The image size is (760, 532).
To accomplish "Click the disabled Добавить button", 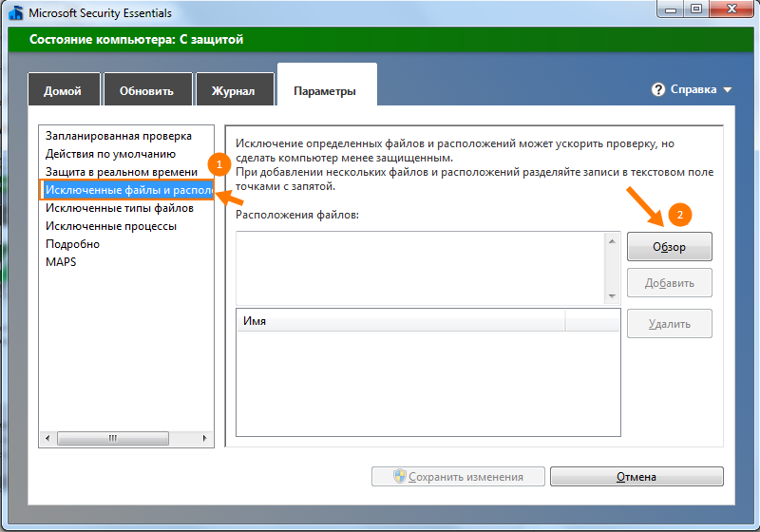I will (670, 283).
